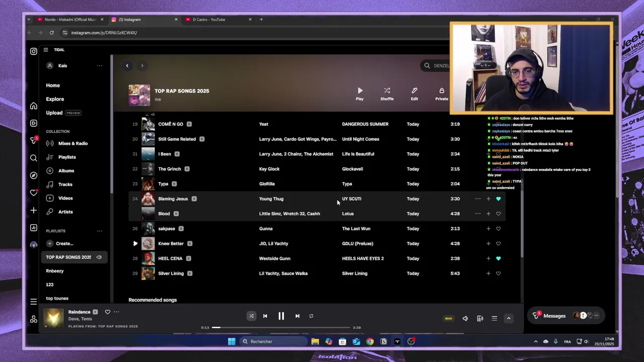Open Instagram home icon in left rail

tap(34, 106)
